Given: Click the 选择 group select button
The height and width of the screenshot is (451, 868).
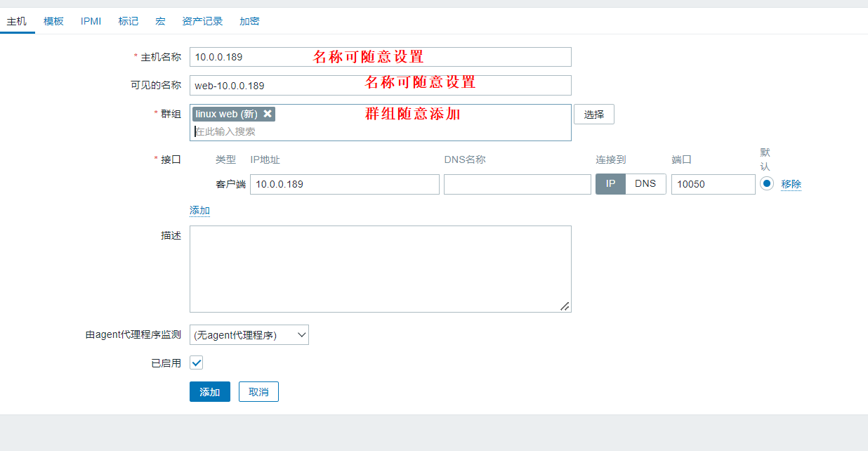Looking at the screenshot, I should point(593,115).
